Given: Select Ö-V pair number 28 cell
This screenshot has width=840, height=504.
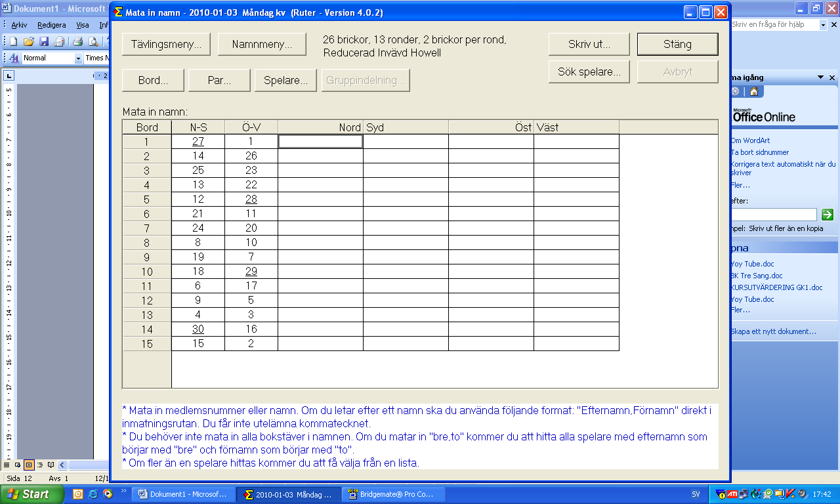Looking at the screenshot, I should point(251,199).
